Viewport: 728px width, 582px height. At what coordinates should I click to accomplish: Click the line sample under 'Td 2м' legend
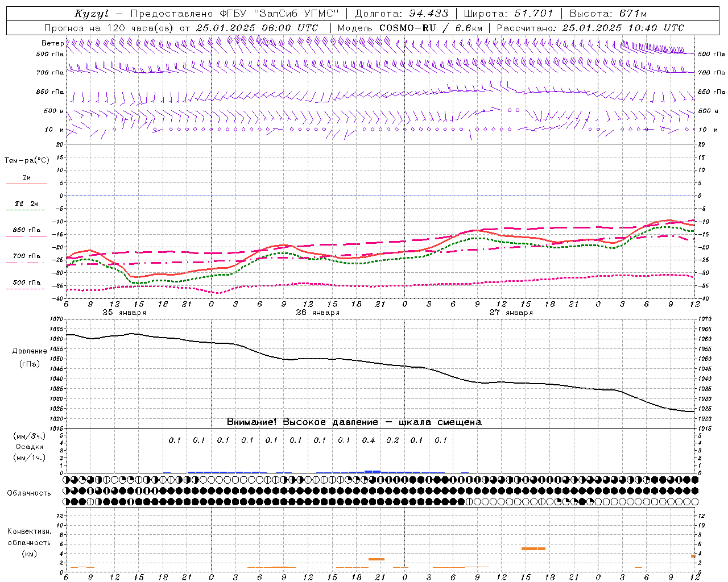point(26,210)
